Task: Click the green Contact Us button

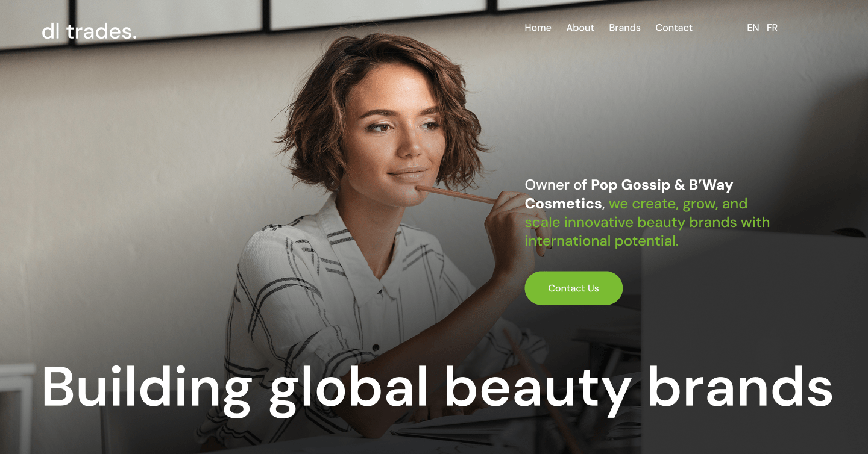Action: pyautogui.click(x=573, y=288)
